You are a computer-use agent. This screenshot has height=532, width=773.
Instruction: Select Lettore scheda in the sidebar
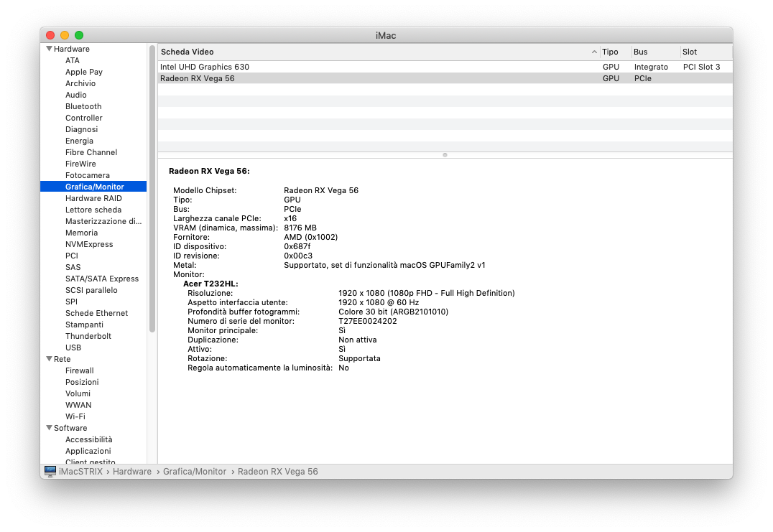pos(93,210)
